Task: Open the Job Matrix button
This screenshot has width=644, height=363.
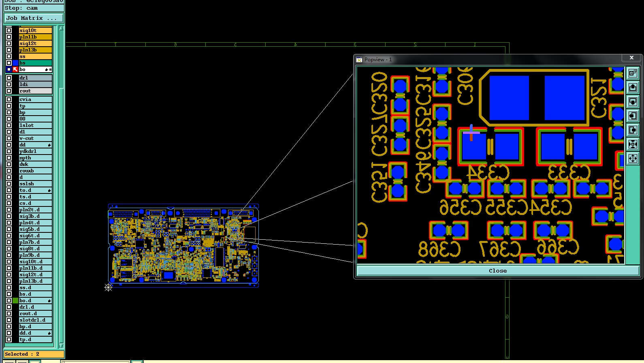Action: (34, 18)
